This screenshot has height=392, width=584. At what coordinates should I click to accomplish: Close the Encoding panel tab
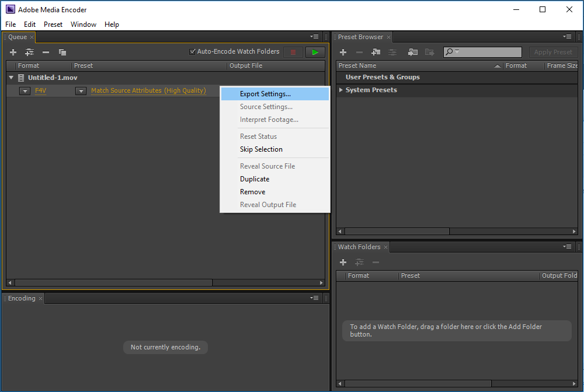point(41,298)
